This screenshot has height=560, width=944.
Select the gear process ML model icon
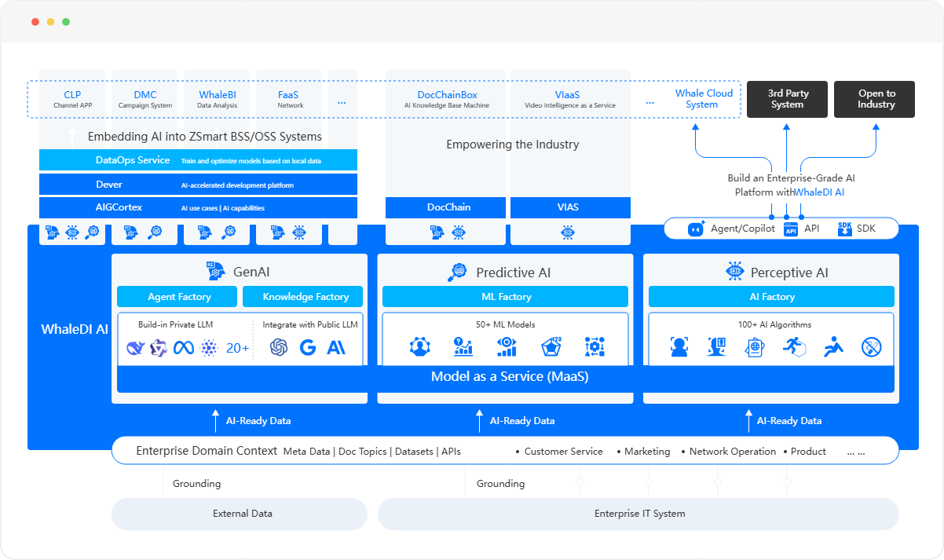595,346
